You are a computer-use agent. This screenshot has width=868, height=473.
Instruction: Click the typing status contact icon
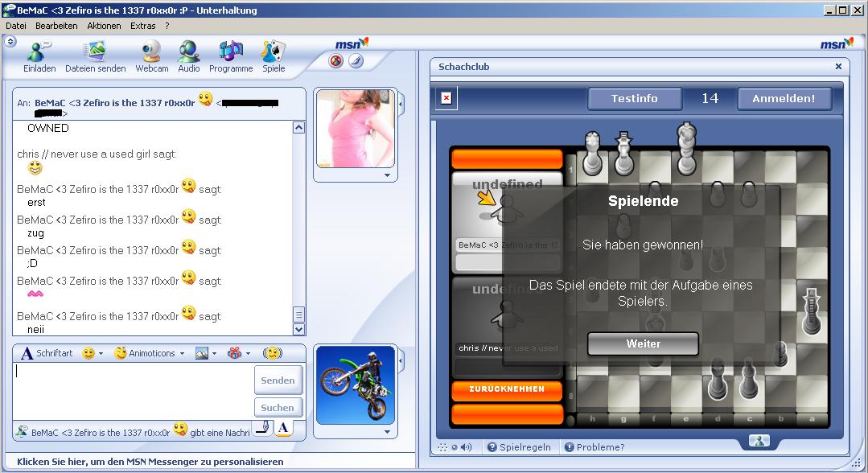coord(22,431)
